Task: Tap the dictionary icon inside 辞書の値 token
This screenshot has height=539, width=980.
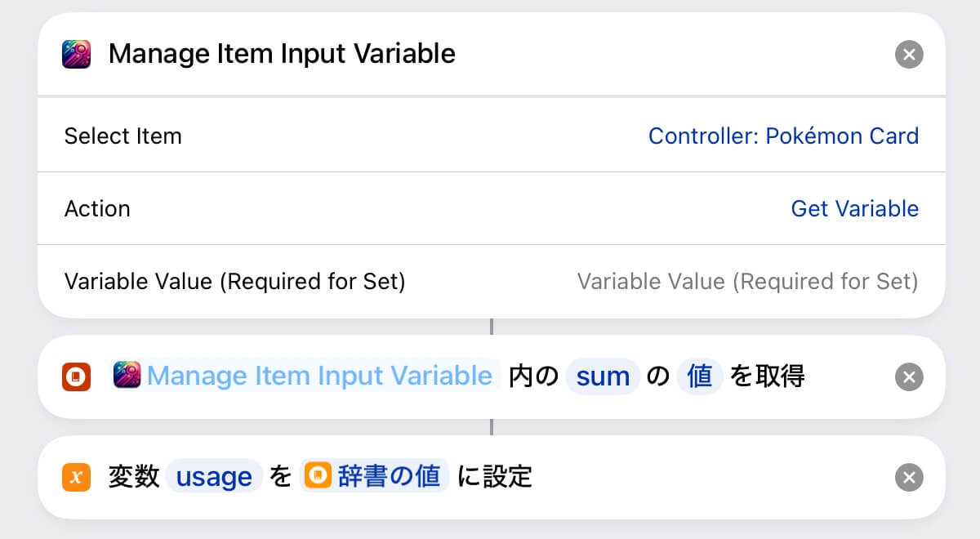Action: click(317, 475)
